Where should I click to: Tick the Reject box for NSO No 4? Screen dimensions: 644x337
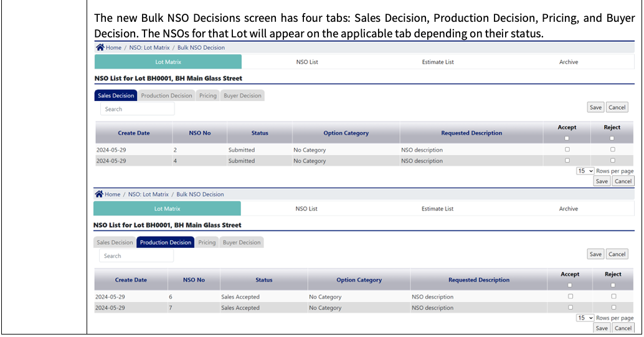pyautogui.click(x=612, y=161)
